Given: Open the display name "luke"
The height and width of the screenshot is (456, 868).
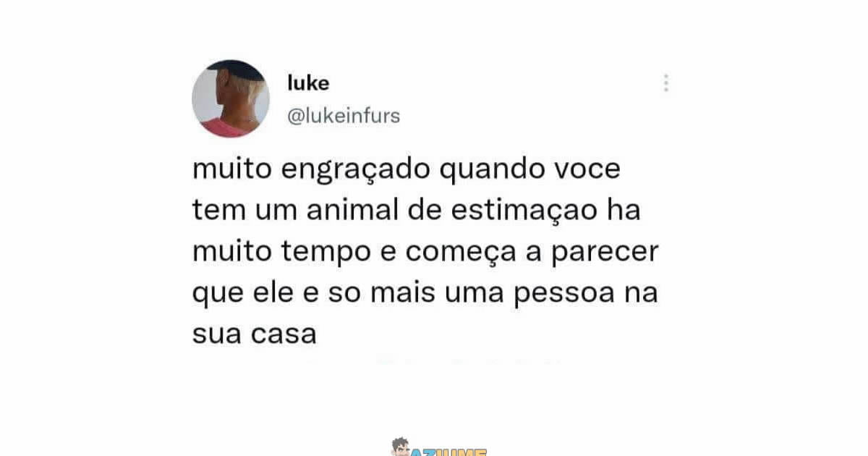Looking at the screenshot, I should (308, 83).
